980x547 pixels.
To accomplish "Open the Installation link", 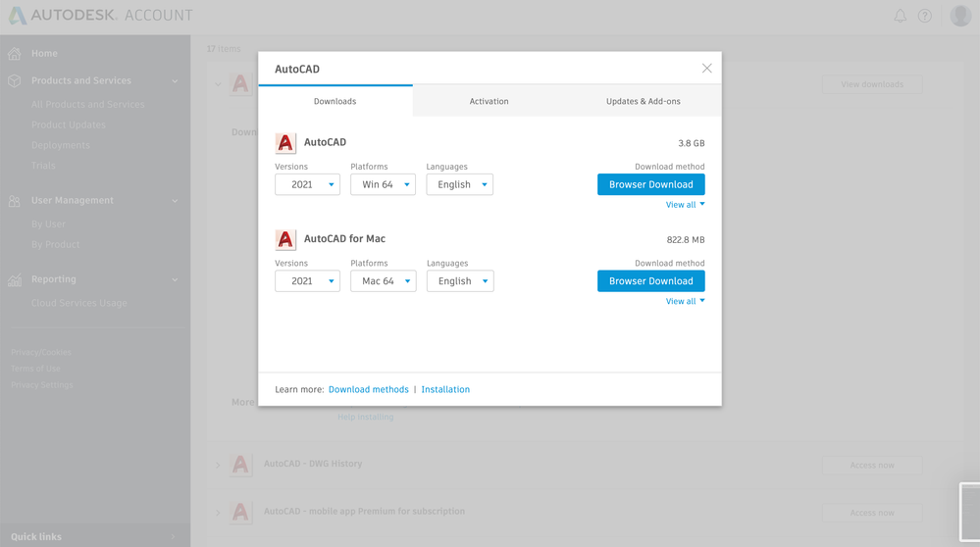I will click(x=445, y=389).
